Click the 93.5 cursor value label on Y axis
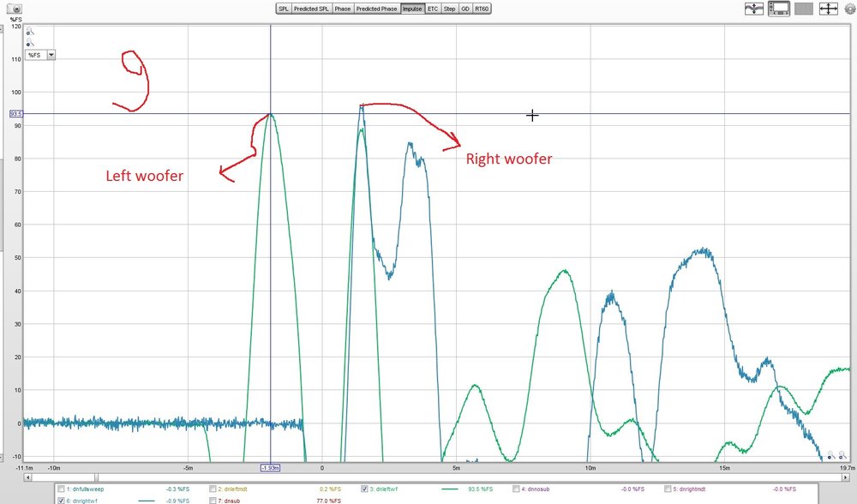 click(15, 114)
